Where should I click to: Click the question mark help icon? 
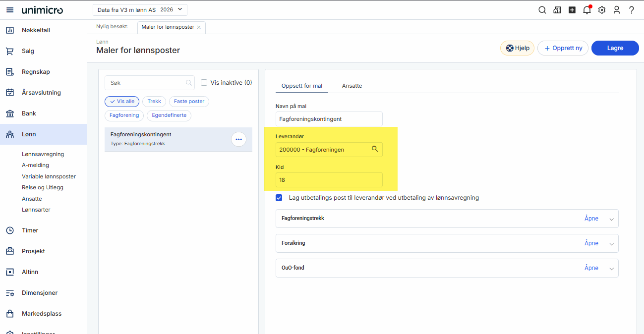[632, 10]
